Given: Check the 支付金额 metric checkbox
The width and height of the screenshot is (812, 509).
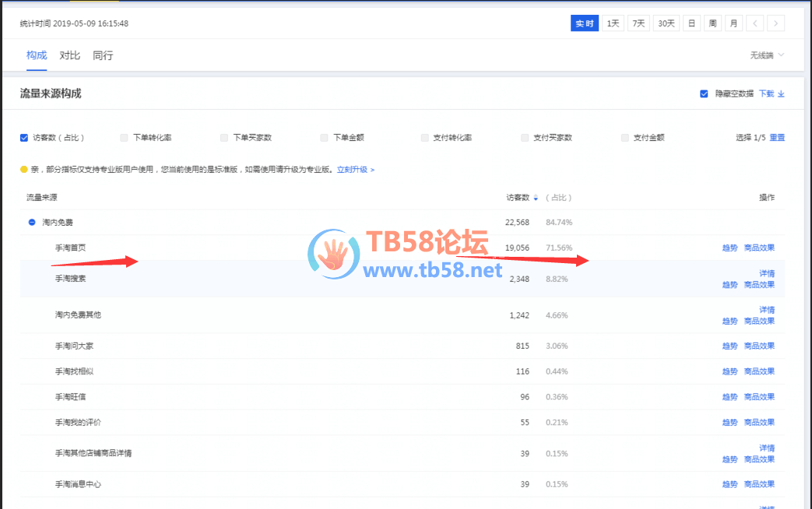Looking at the screenshot, I should [x=625, y=138].
